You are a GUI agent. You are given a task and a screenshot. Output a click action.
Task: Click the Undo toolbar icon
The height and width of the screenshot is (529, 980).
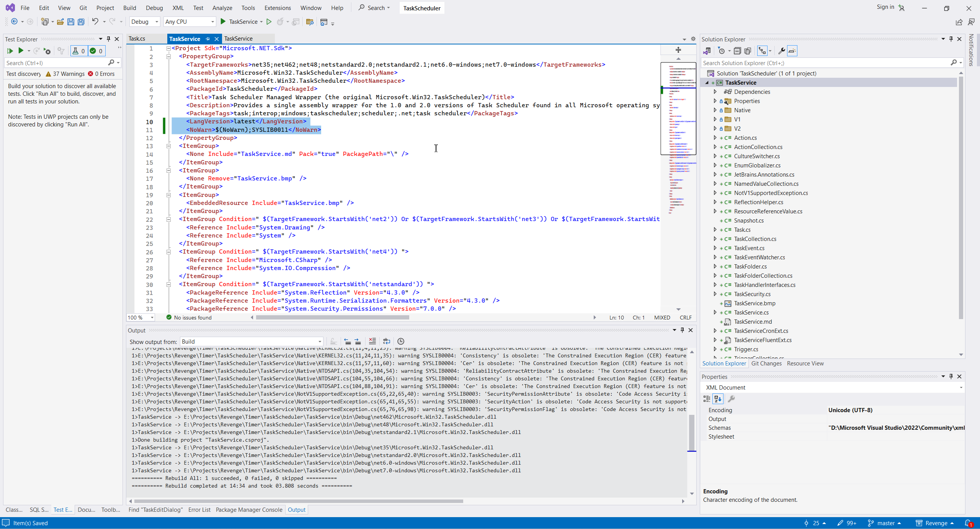tap(95, 22)
